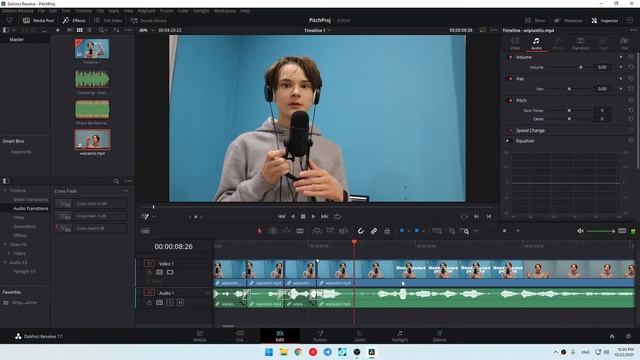Pick the Blade Edit Mode tool
Viewport: 640px width, 360px height.
click(300, 231)
